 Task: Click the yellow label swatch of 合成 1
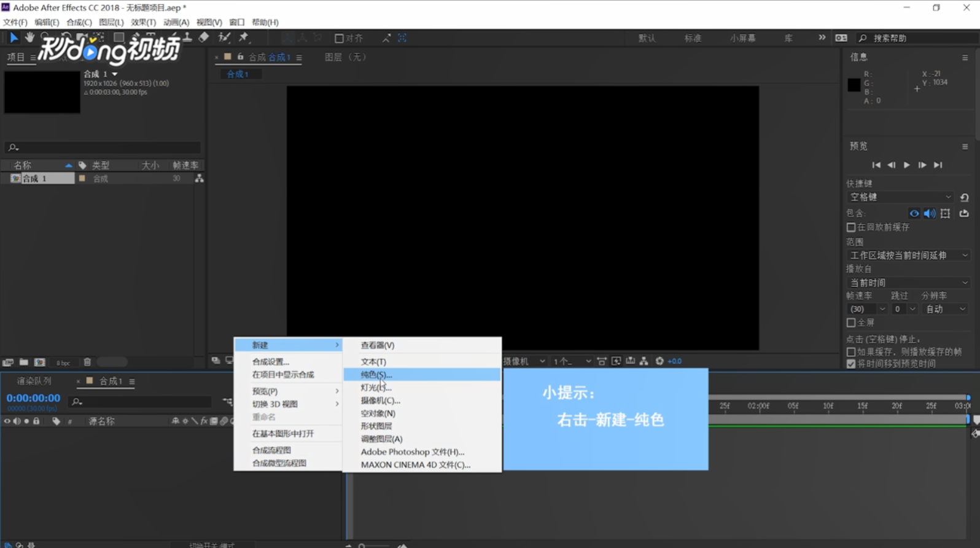coord(82,179)
